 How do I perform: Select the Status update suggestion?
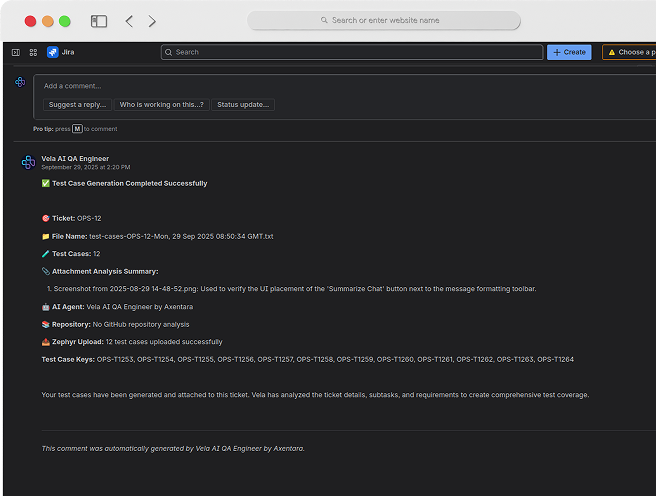coord(243,105)
